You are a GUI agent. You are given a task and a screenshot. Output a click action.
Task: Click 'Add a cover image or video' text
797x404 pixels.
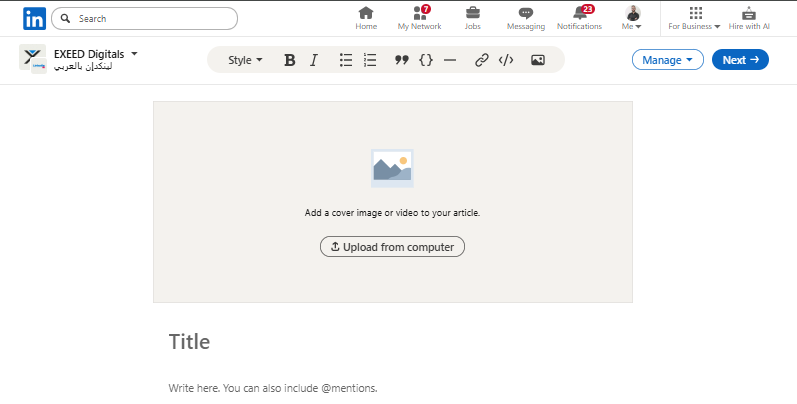(x=392, y=213)
